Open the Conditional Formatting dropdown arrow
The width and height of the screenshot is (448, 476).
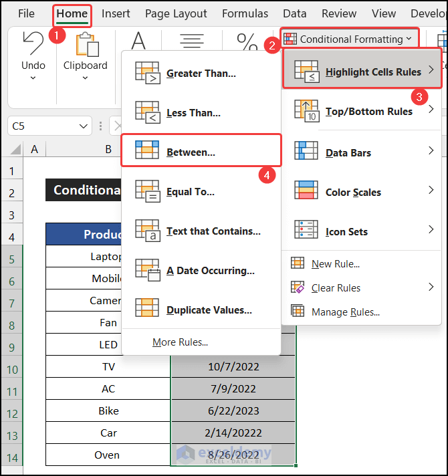(409, 39)
